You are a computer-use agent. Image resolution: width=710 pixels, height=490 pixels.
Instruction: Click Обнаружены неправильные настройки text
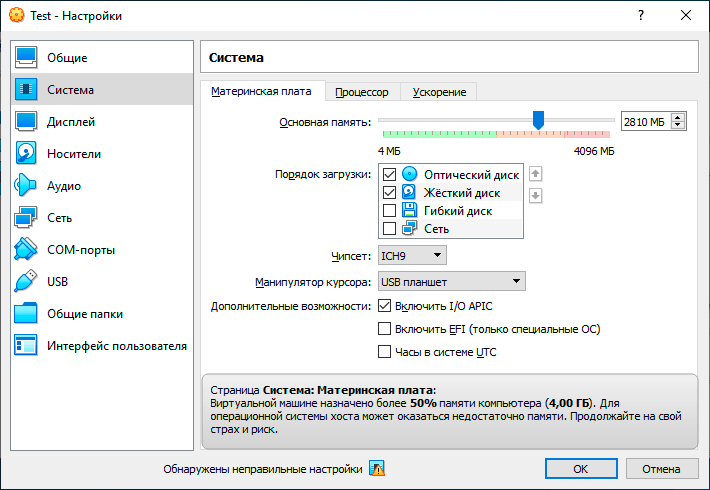[263, 469]
